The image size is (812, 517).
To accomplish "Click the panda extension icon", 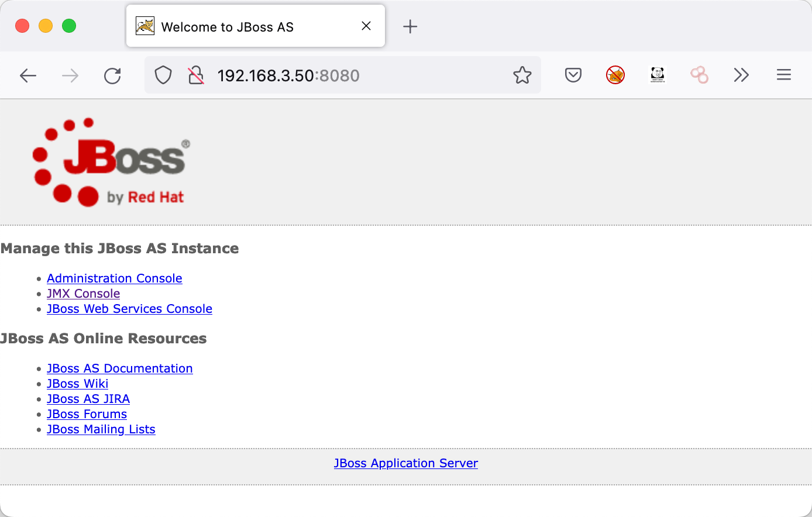I will click(x=658, y=75).
